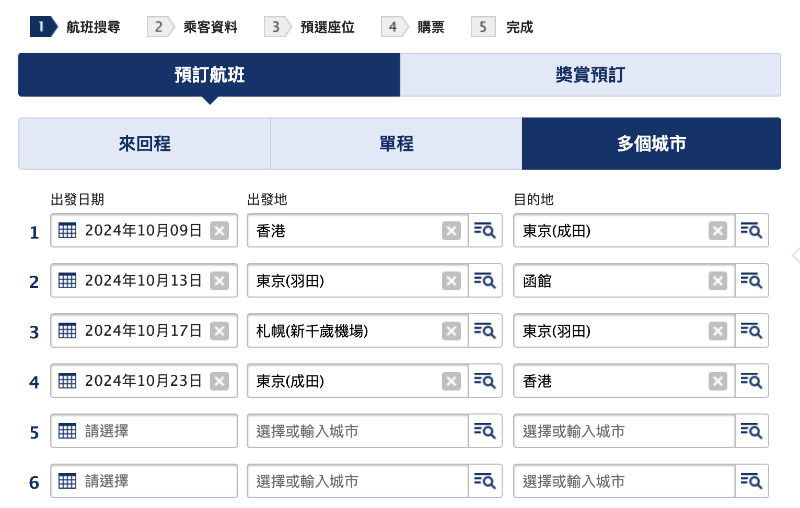
Task: Click segment 5 origin city input field
Action: click(358, 431)
